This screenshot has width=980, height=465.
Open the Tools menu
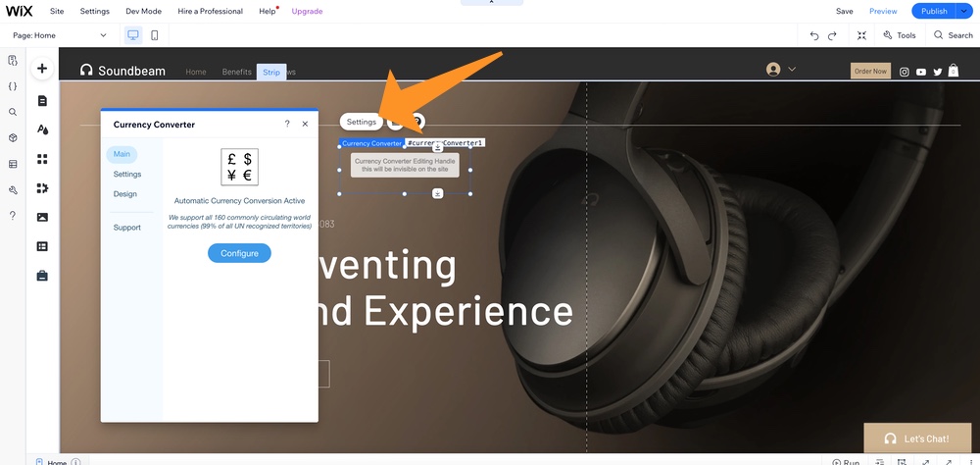900,35
